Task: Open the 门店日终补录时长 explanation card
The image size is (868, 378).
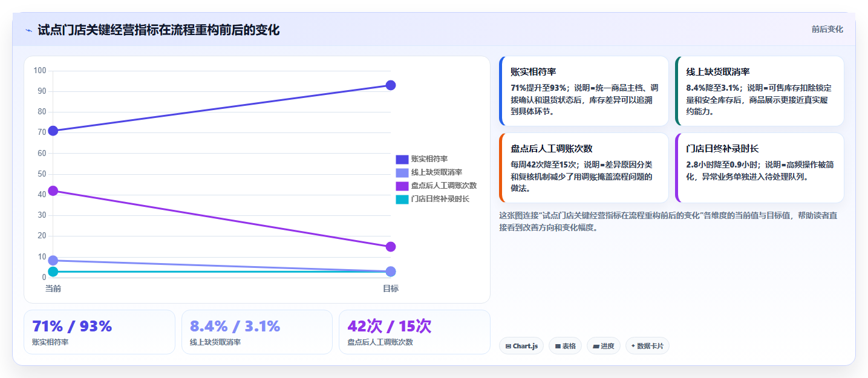Action: [759, 168]
